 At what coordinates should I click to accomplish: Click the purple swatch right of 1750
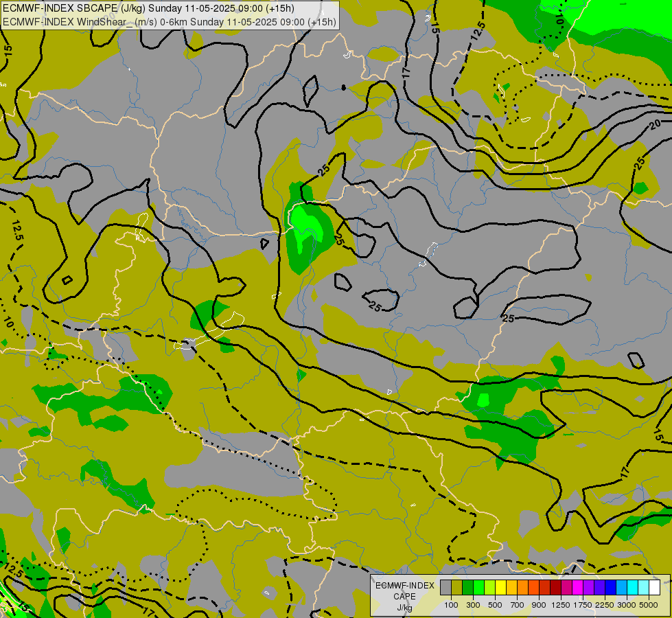(588, 588)
